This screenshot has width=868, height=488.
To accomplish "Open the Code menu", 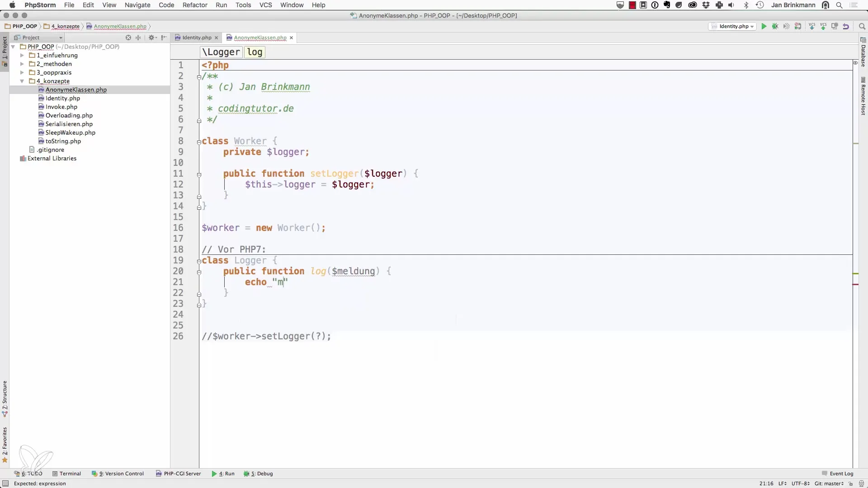I will pyautogui.click(x=166, y=5).
